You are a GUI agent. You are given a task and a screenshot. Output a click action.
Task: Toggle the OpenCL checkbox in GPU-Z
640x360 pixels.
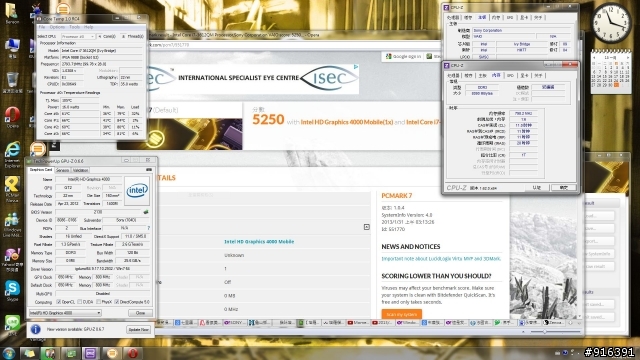59,302
